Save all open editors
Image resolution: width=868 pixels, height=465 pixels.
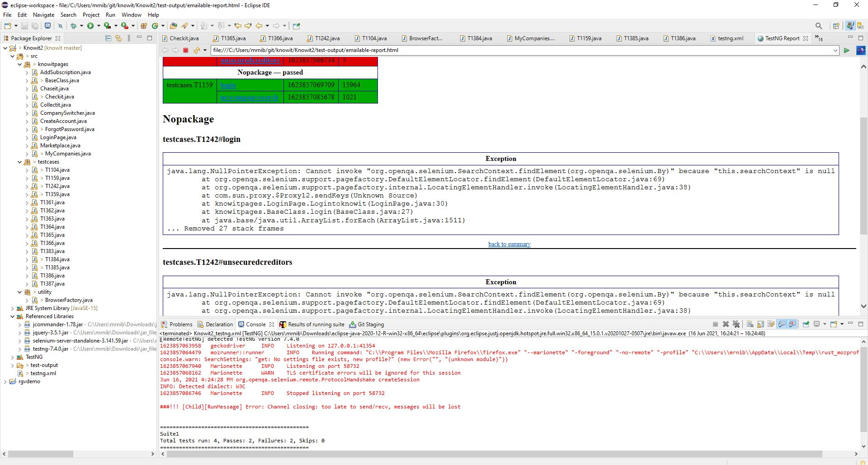(35, 26)
